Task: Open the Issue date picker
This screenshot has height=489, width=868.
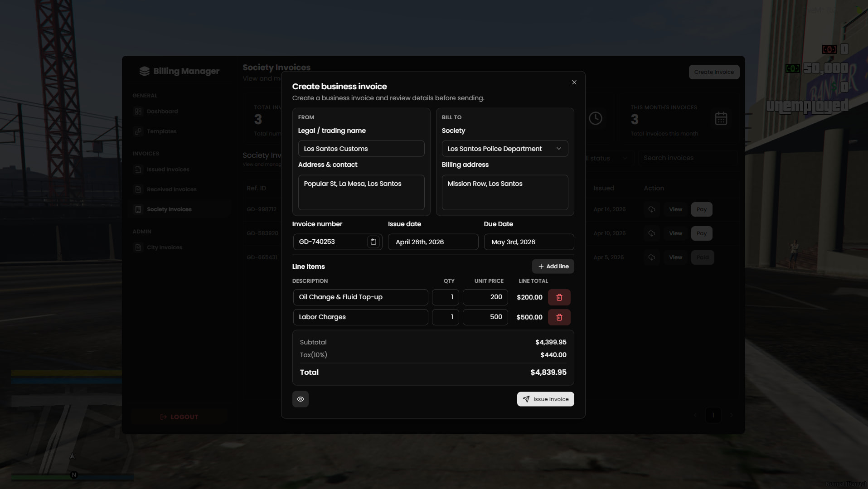Action: [433, 242]
